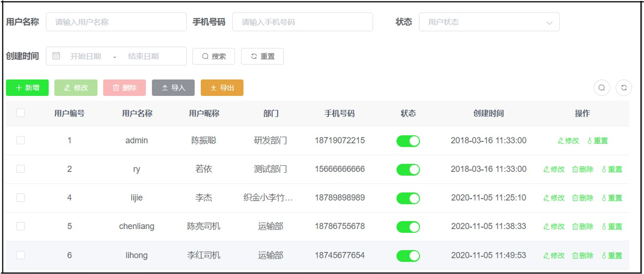Click 重置 link in ry row
Viewport: 644px width, 274px height.
(612, 169)
